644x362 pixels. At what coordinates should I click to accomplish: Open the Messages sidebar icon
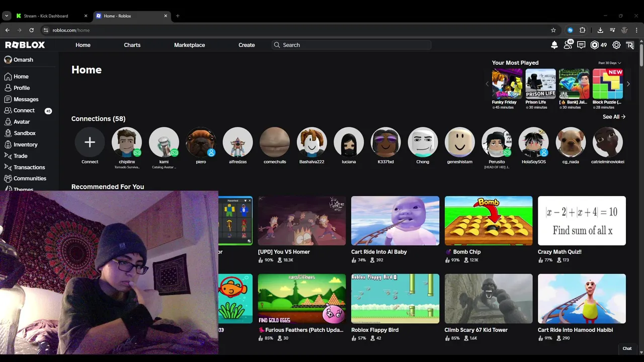(x=8, y=99)
